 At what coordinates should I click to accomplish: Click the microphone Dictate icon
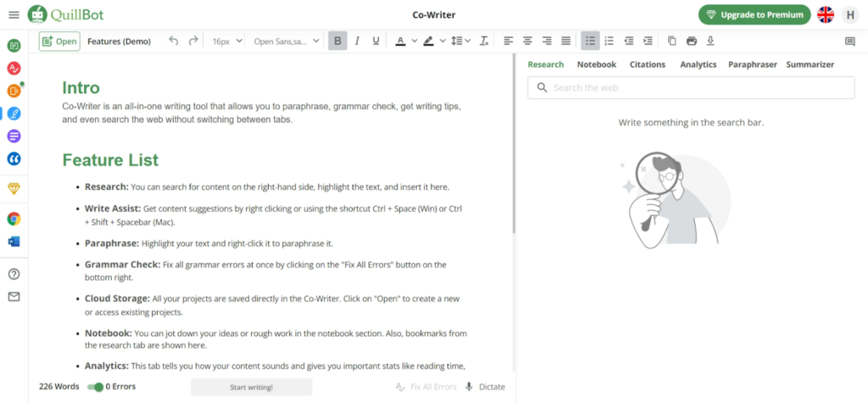click(469, 387)
